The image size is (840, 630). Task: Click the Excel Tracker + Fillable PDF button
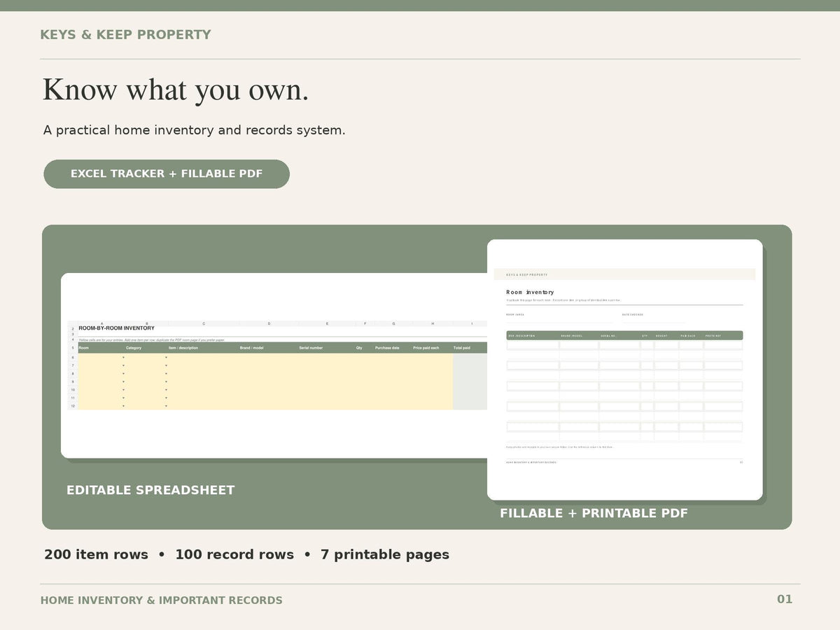[x=167, y=174]
